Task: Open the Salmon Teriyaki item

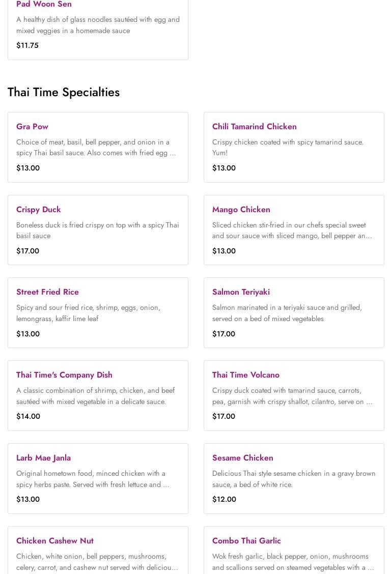Action: tap(241, 292)
